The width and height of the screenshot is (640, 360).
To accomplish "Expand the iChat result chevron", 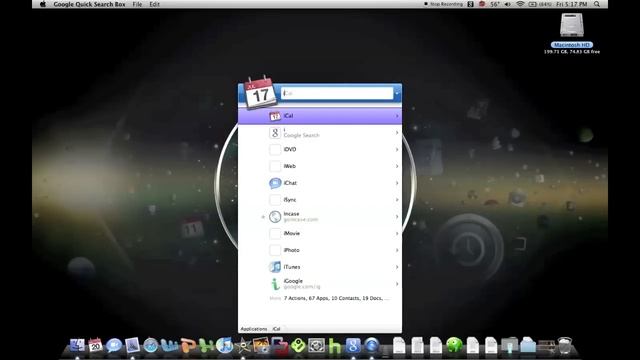I will click(397, 183).
